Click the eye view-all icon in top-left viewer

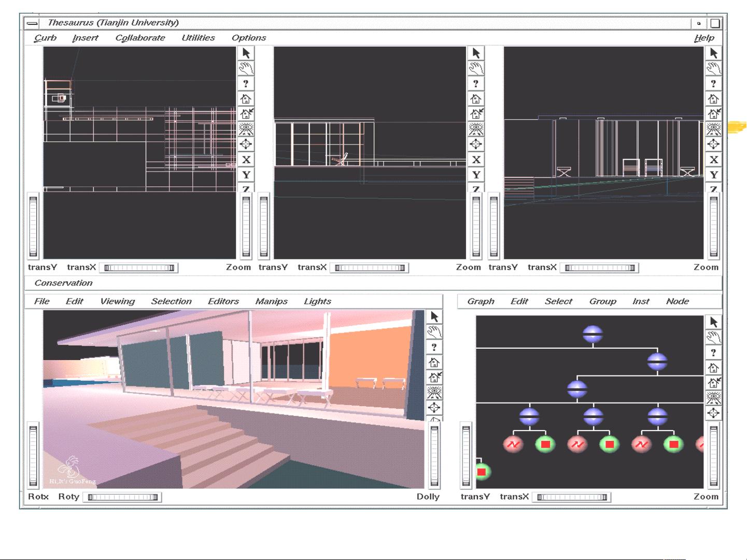tap(246, 129)
